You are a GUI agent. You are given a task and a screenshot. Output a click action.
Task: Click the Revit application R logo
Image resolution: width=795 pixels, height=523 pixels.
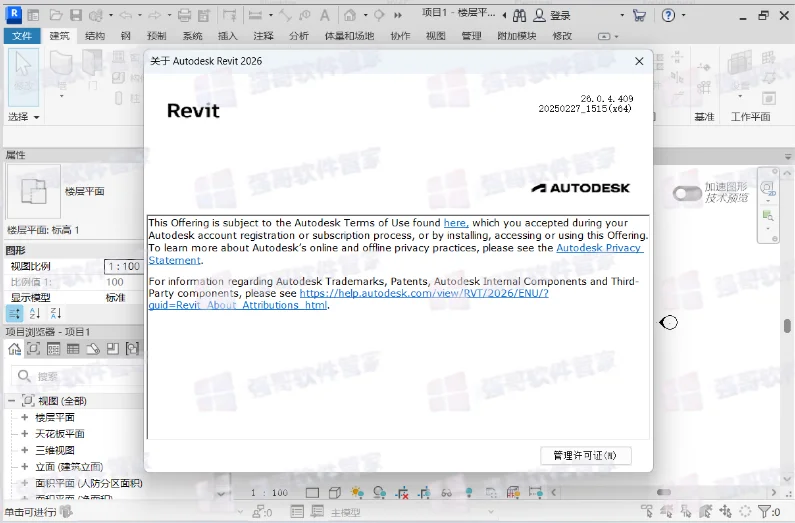(13, 14)
